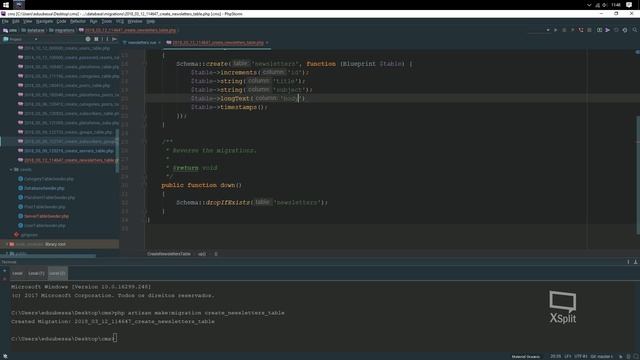Open the Tools menu
The image size is (640, 360).
(x=107, y=21)
